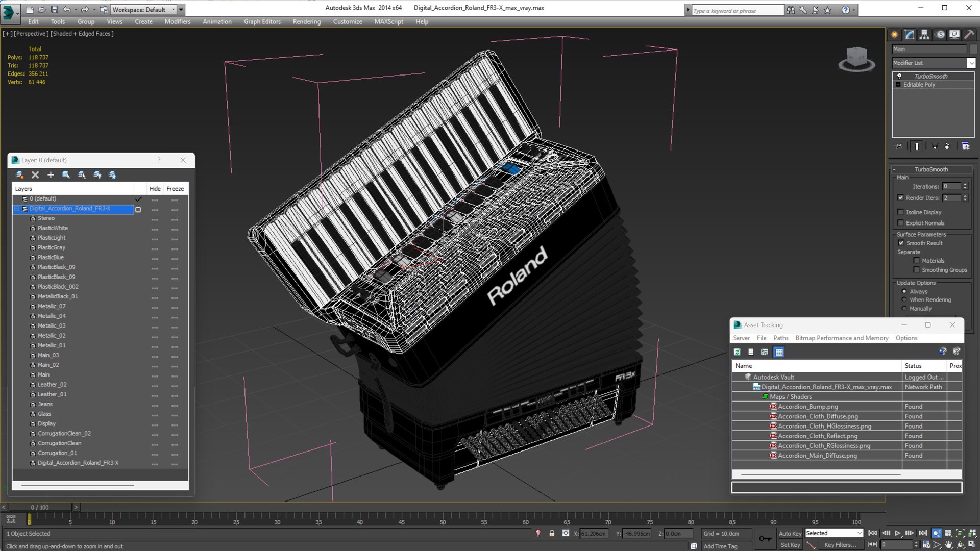Open the Motion command panel tab
980x551 pixels.
pos(940,35)
